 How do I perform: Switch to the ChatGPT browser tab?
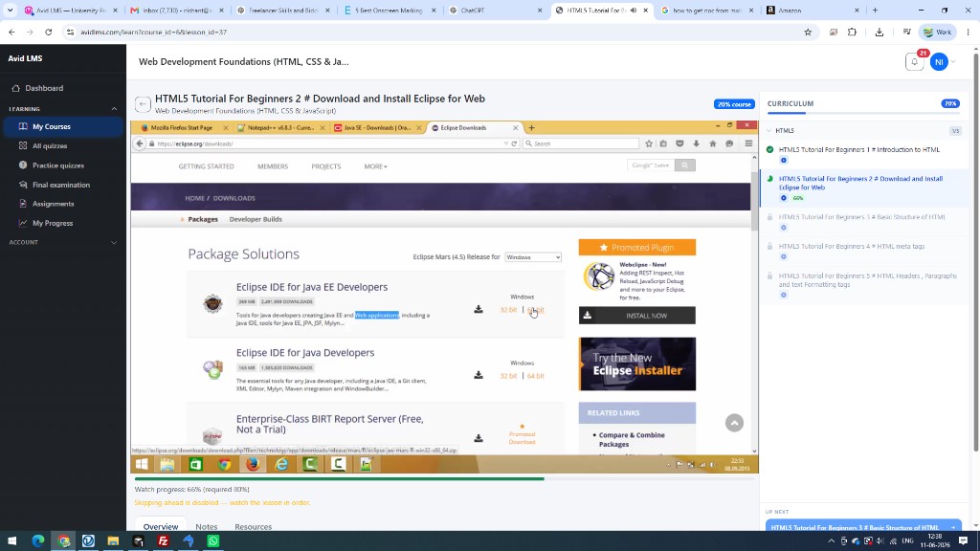pyautogui.click(x=497, y=10)
